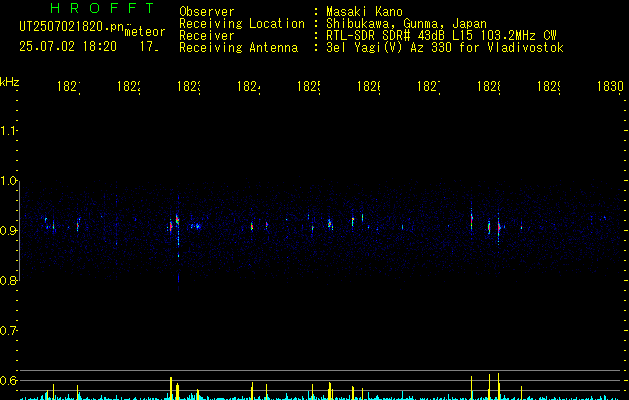This screenshot has width=629, height=400.
Task: Click the "Receiver" label
Action: click(207, 36)
